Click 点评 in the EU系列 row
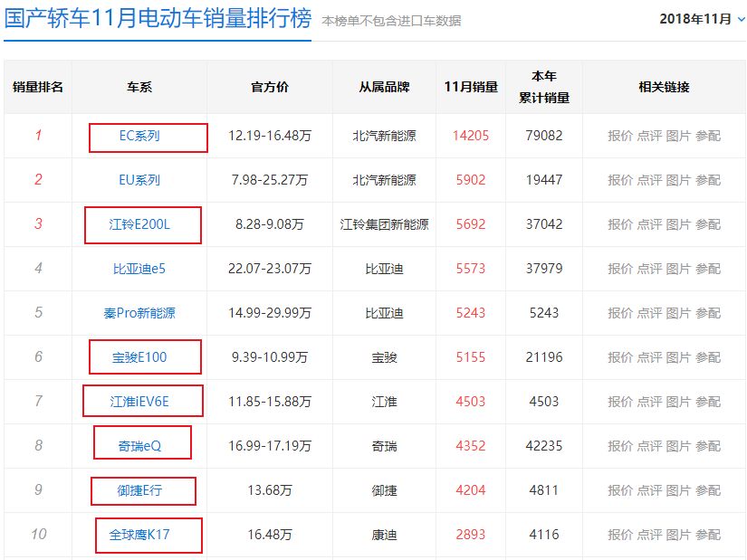747x560 pixels. pyautogui.click(x=649, y=180)
